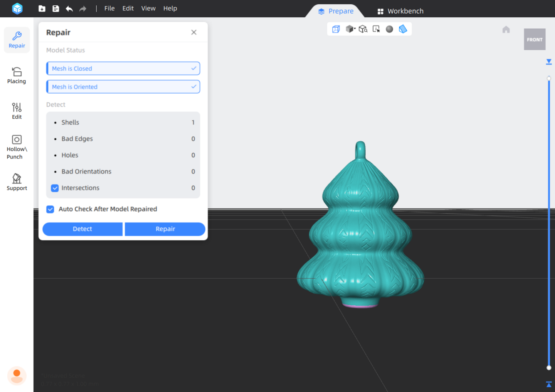Open the View menu

pos(148,8)
